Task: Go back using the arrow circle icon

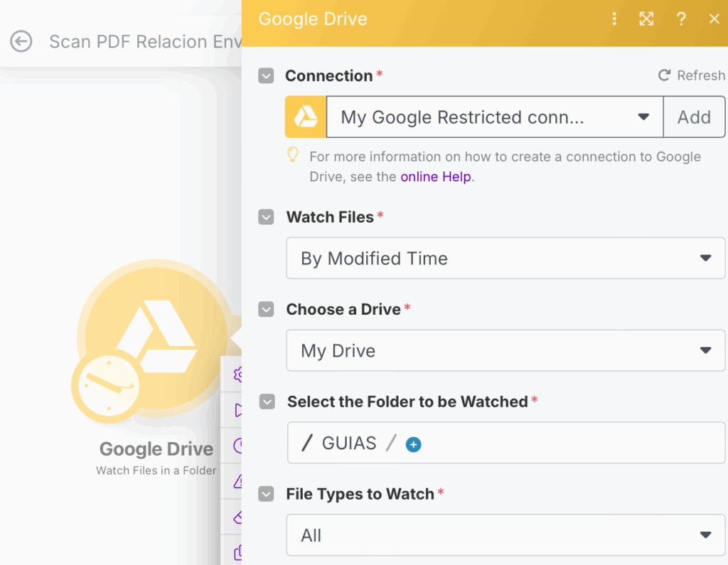Action: point(21,41)
